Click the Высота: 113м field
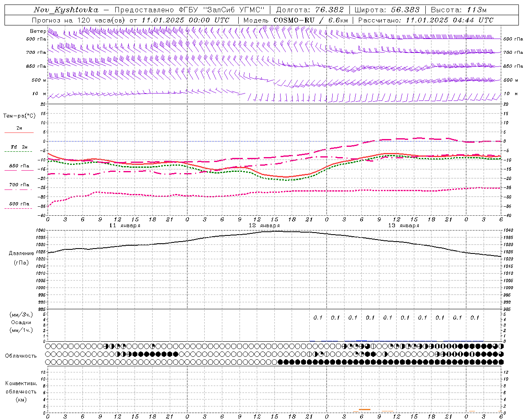The height and width of the screenshot is (420, 525). point(459,10)
